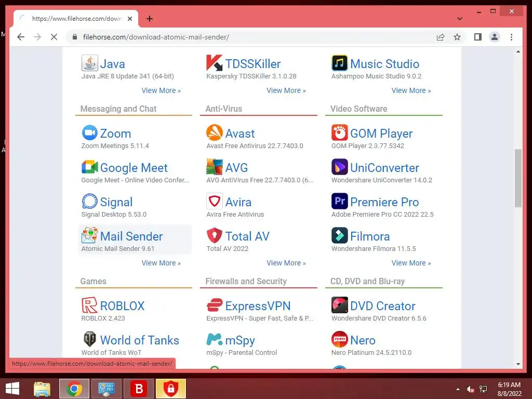Stop loading the page

54,37
